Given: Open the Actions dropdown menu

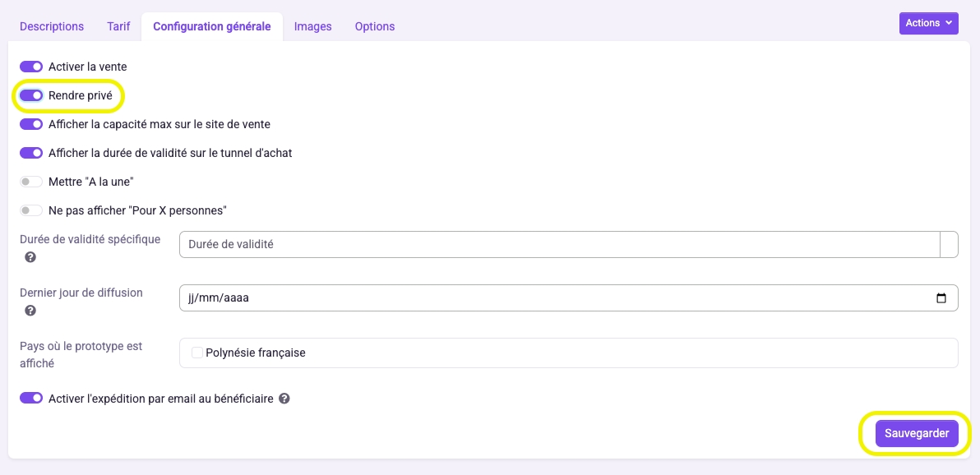Looking at the screenshot, I should tap(929, 23).
